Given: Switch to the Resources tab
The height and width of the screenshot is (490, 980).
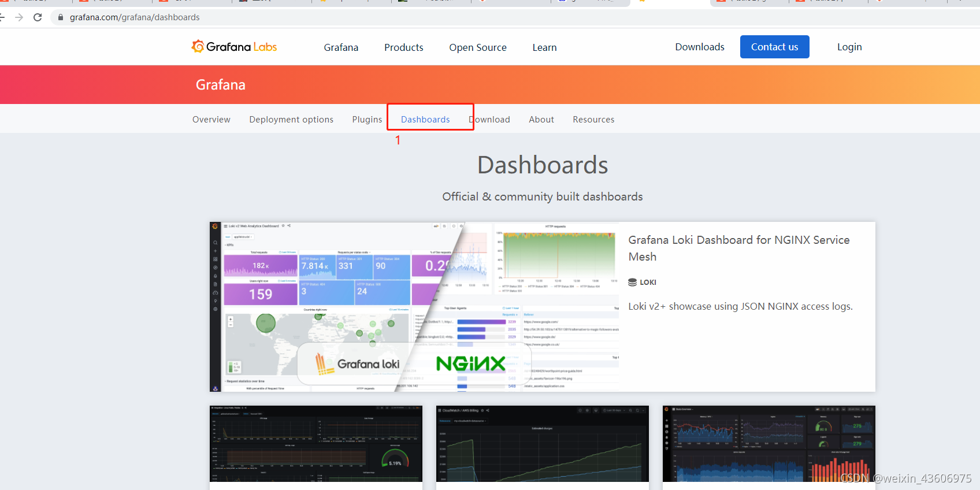Looking at the screenshot, I should tap(593, 120).
